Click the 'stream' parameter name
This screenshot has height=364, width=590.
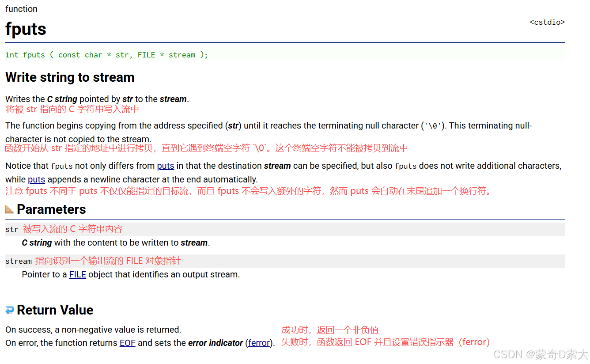(x=19, y=261)
